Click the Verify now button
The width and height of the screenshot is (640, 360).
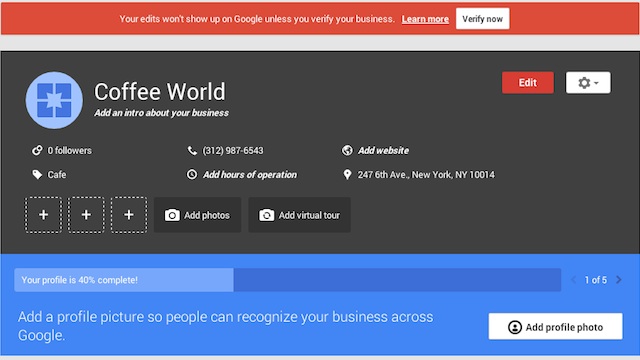[482, 19]
